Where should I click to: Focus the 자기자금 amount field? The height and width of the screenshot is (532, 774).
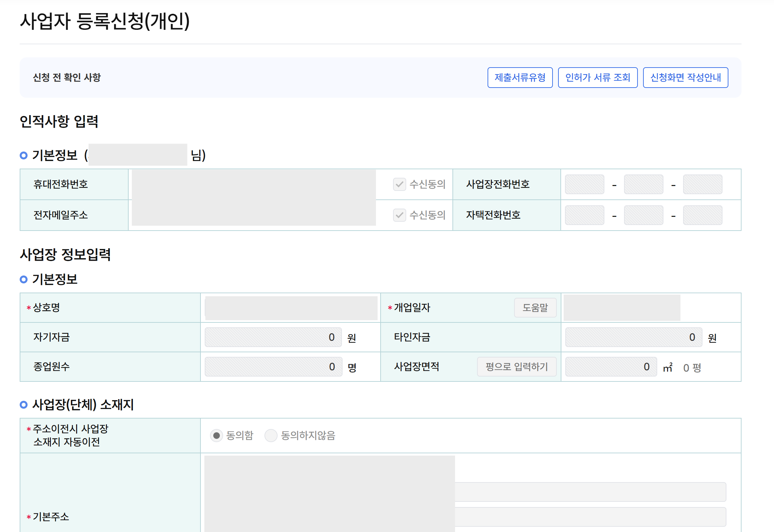click(273, 337)
